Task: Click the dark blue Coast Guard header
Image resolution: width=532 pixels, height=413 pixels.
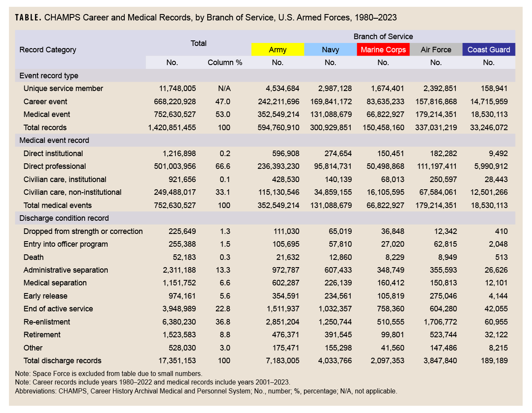Action: coord(489,50)
